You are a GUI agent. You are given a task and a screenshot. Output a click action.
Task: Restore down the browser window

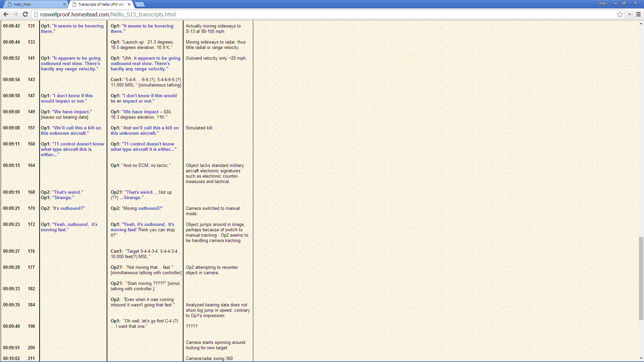(x=624, y=3)
